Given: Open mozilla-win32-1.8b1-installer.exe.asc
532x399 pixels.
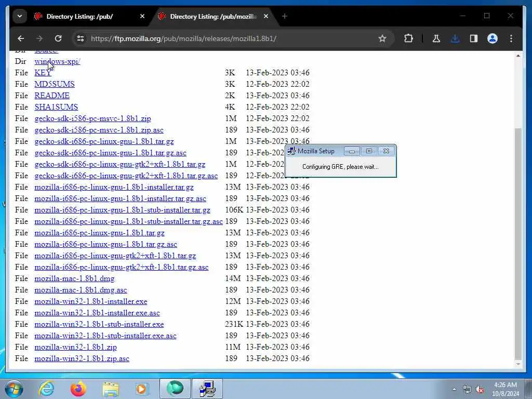Looking at the screenshot, I should coord(97,313).
